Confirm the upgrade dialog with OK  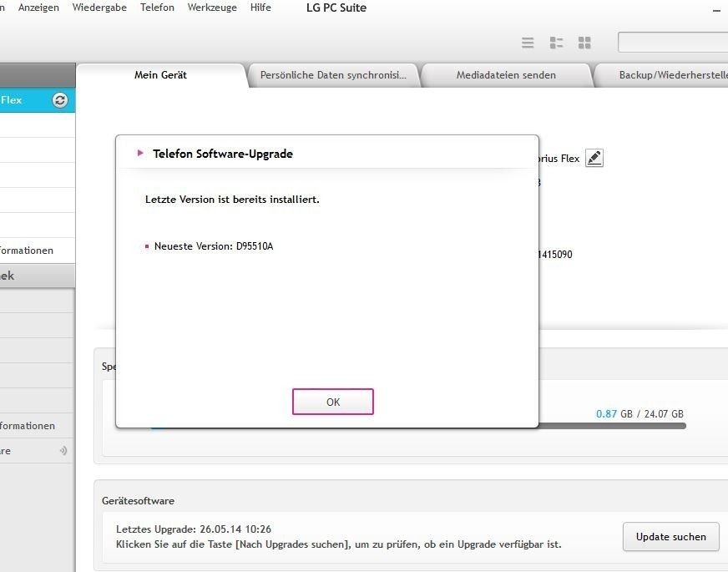333,402
